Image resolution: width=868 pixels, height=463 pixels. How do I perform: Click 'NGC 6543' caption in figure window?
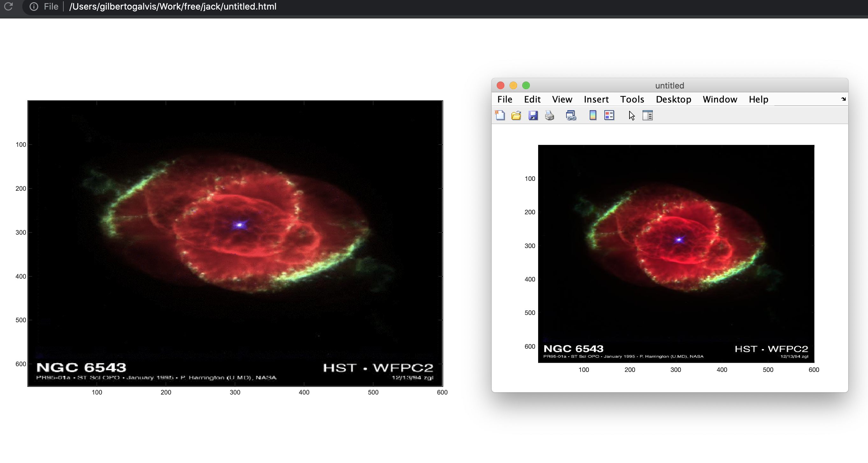click(573, 349)
